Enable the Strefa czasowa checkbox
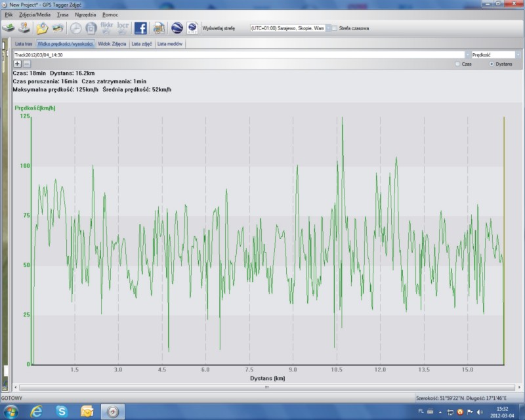Image resolution: width=525 pixels, height=420 pixels. 335,28
